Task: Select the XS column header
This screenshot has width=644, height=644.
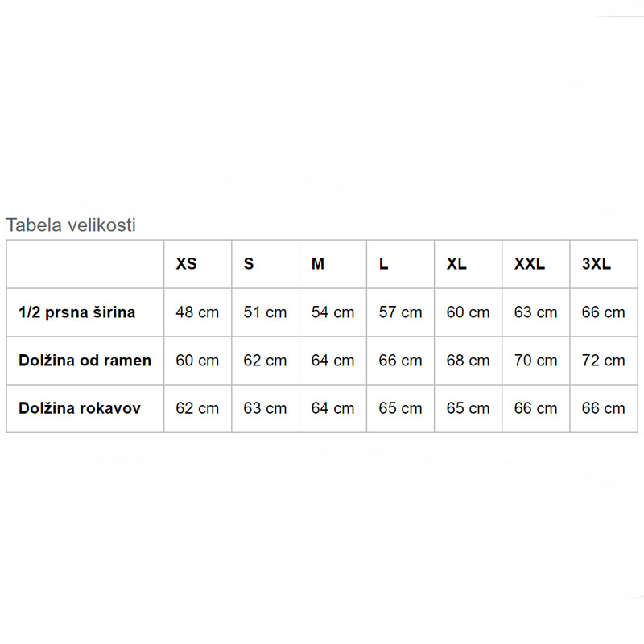Action: (x=186, y=264)
